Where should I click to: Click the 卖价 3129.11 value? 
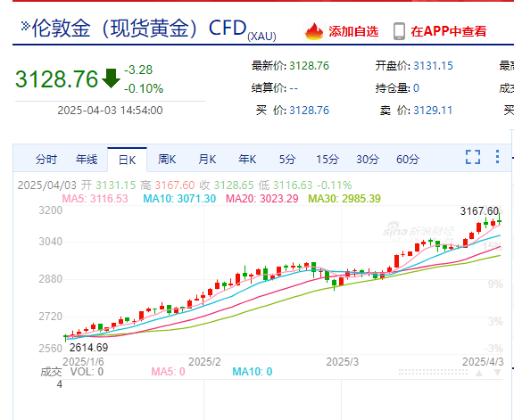433,111
